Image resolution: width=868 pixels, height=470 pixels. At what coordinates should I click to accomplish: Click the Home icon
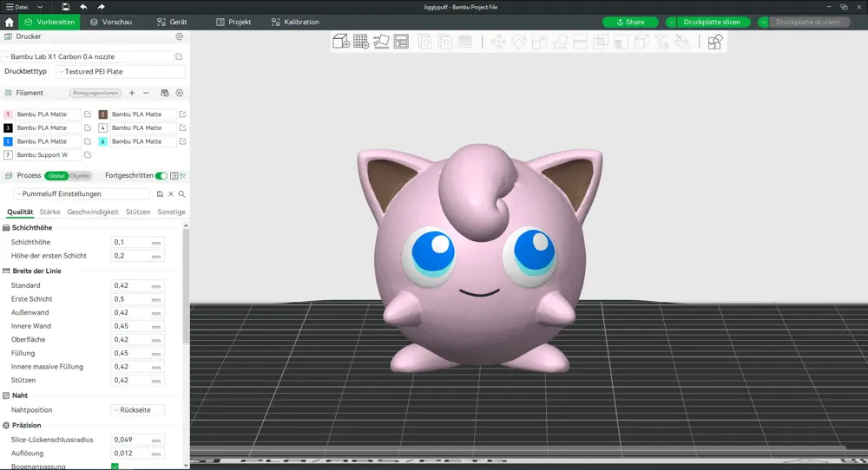pos(9,23)
